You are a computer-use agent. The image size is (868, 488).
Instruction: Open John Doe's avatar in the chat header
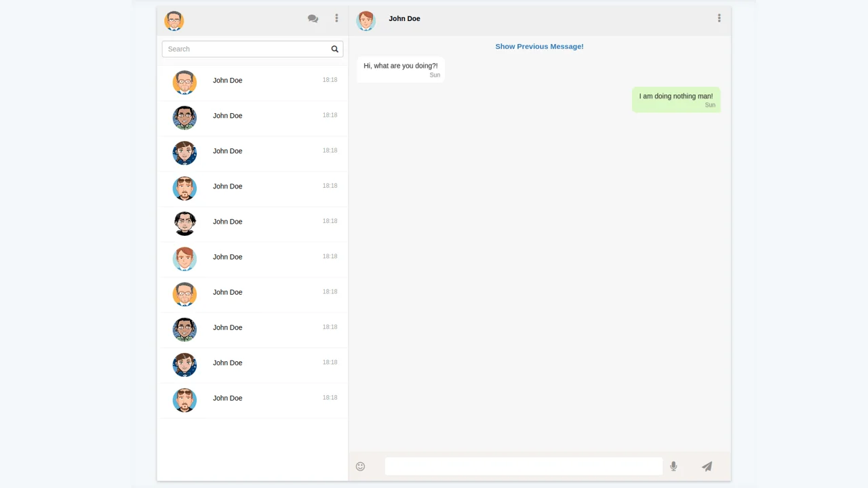coord(366,21)
